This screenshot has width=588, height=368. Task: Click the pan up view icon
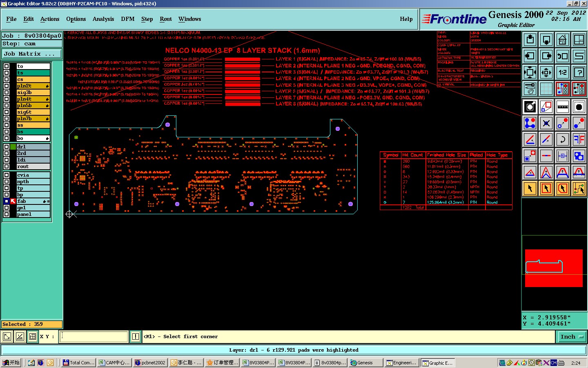530,40
